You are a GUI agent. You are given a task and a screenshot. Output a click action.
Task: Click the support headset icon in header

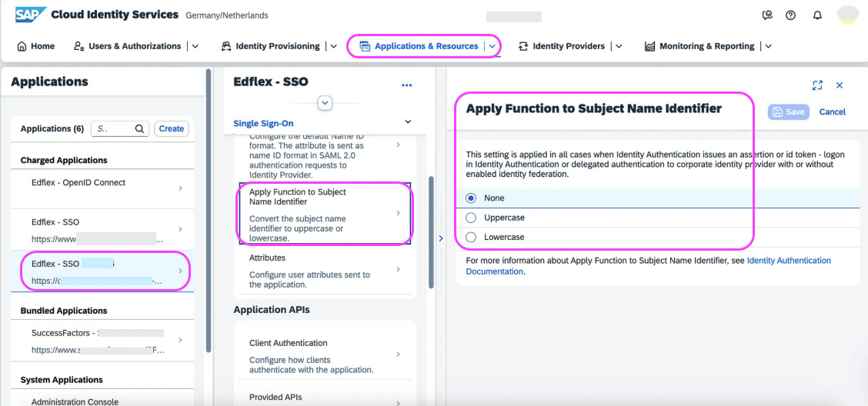[766, 15]
